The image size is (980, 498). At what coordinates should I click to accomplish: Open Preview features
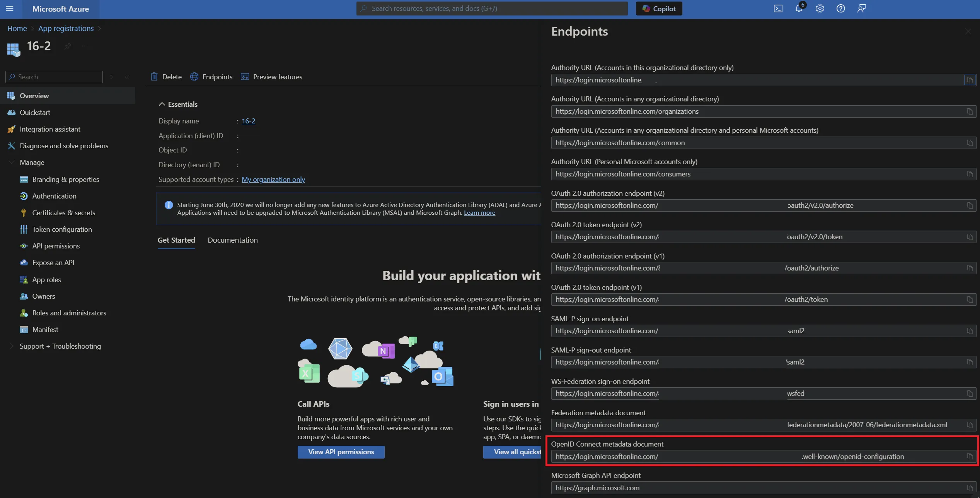(x=271, y=77)
